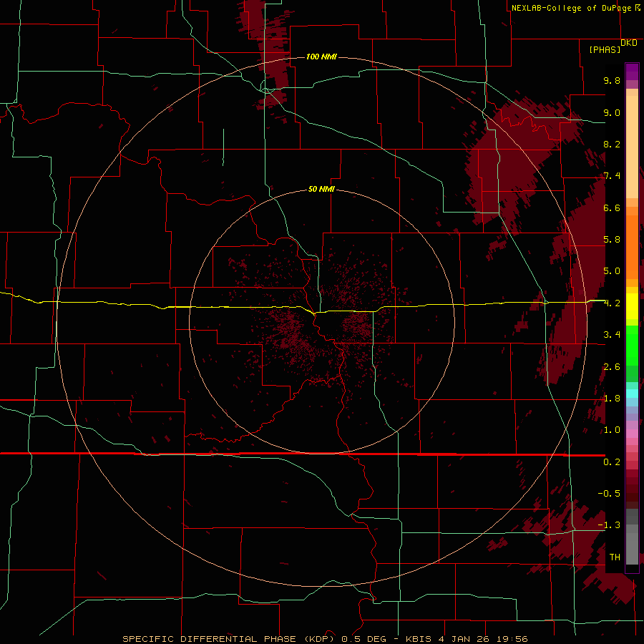Click the 6.6 legend value
The width and height of the screenshot is (644, 644).
[612, 208]
